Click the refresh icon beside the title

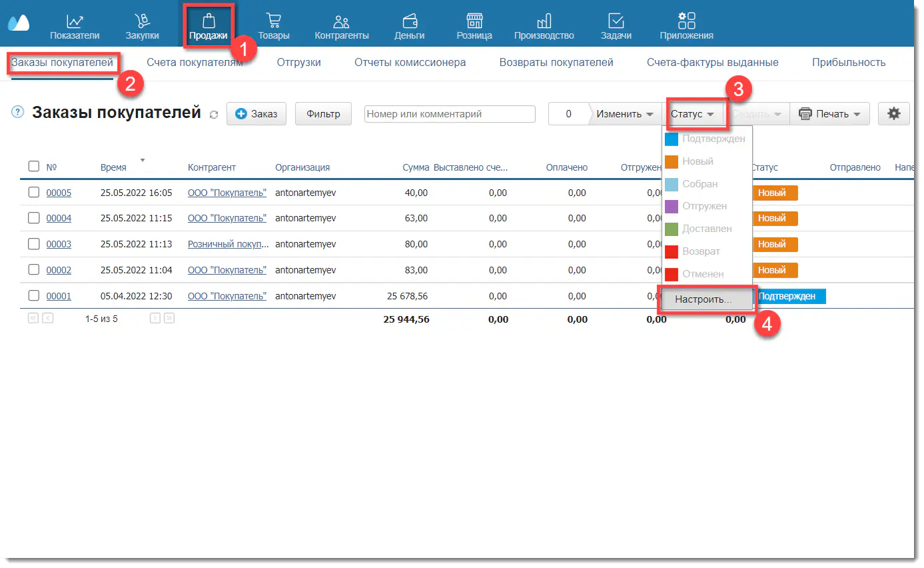pos(214,115)
